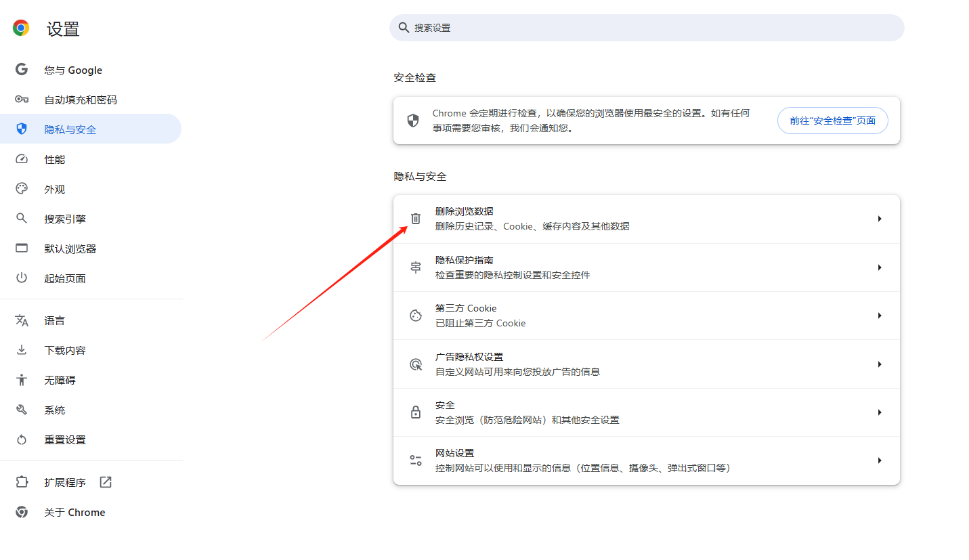The height and width of the screenshot is (560, 969).
Task: Go to 性能 settings
Action: pos(91,159)
